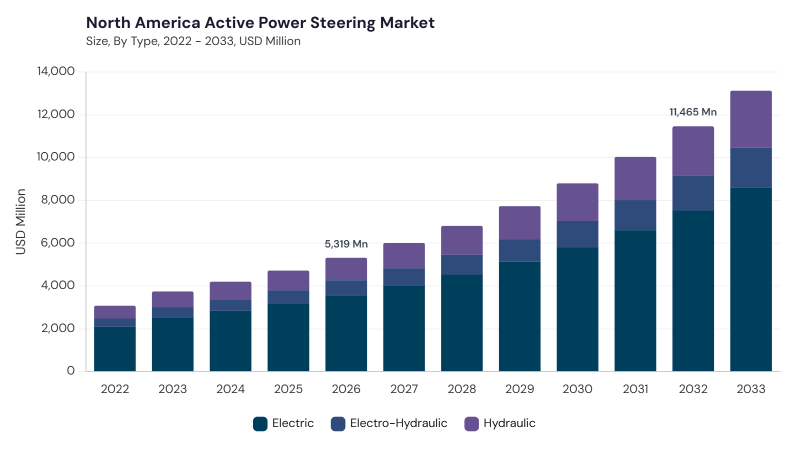Viewport: 800px width, 450px height.
Task: Click the 5,319 Mn data label
Action: point(346,244)
